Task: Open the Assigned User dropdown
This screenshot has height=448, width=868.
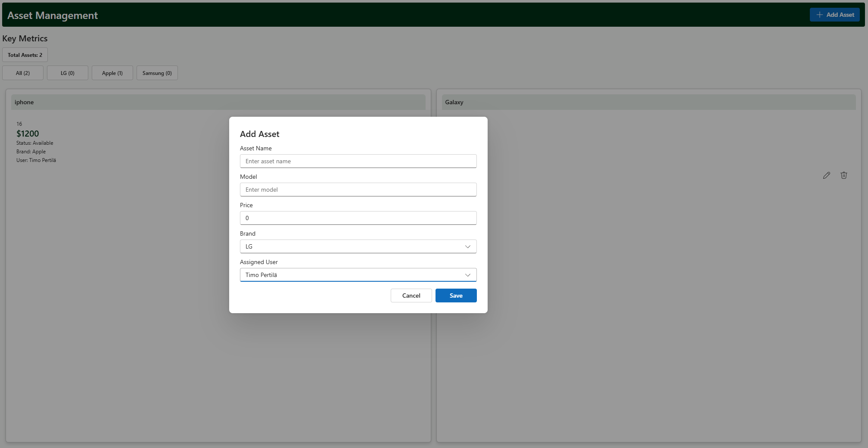Action: coord(358,275)
